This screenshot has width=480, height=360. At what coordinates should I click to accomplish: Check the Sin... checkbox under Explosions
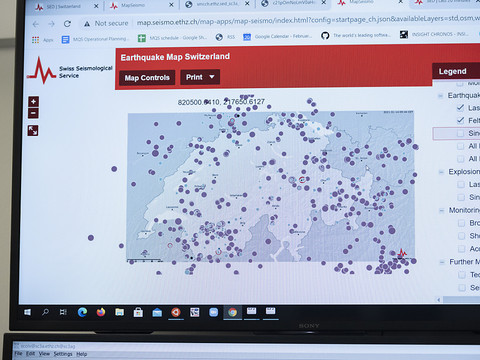[x=461, y=197]
